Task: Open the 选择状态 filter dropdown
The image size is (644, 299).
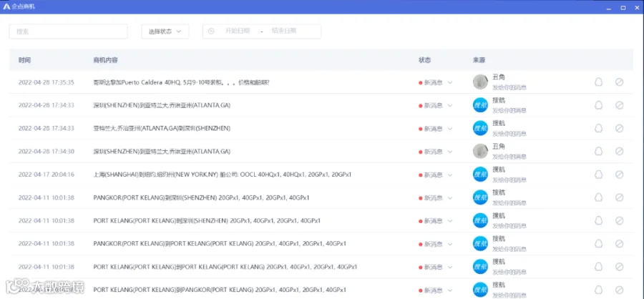Action: coord(165,31)
